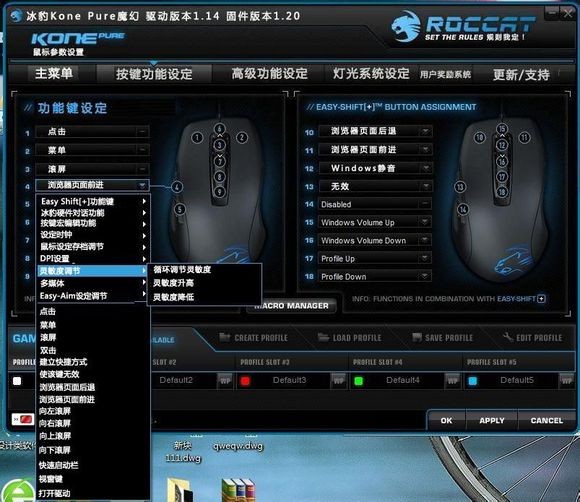
Task: Open dropdown for button 18 Profile Down
Action: coord(425,276)
